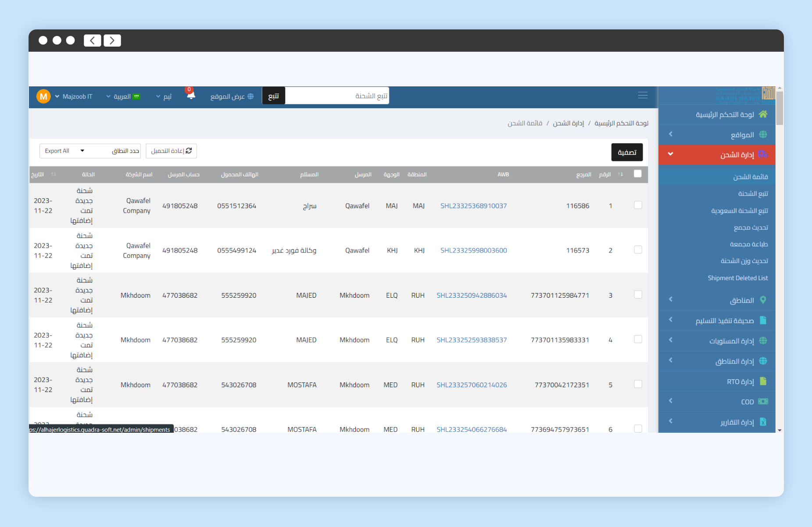The image size is (812, 527).
Task: Click browser back arrow button
Action: click(x=93, y=40)
